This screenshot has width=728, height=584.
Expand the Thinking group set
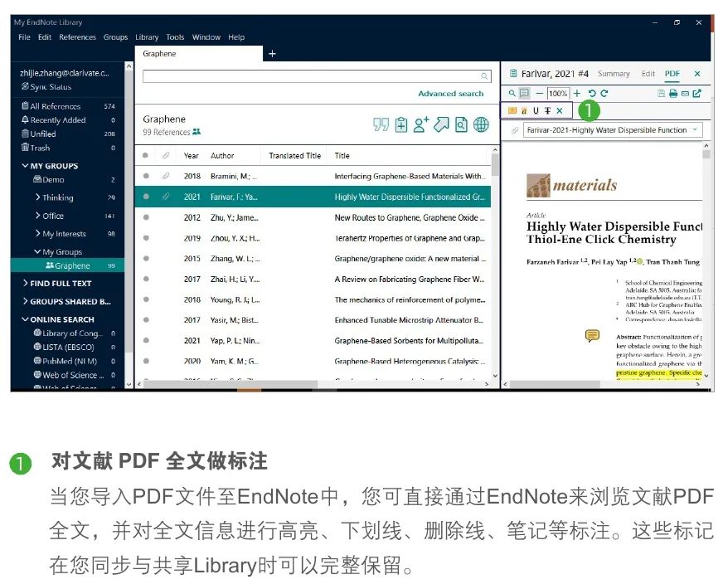coord(37,197)
